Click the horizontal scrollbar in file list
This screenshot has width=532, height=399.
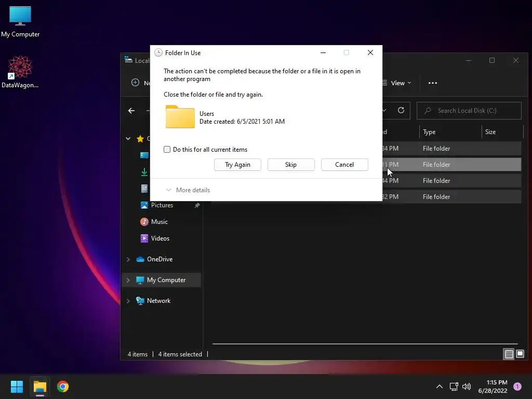coord(365,344)
